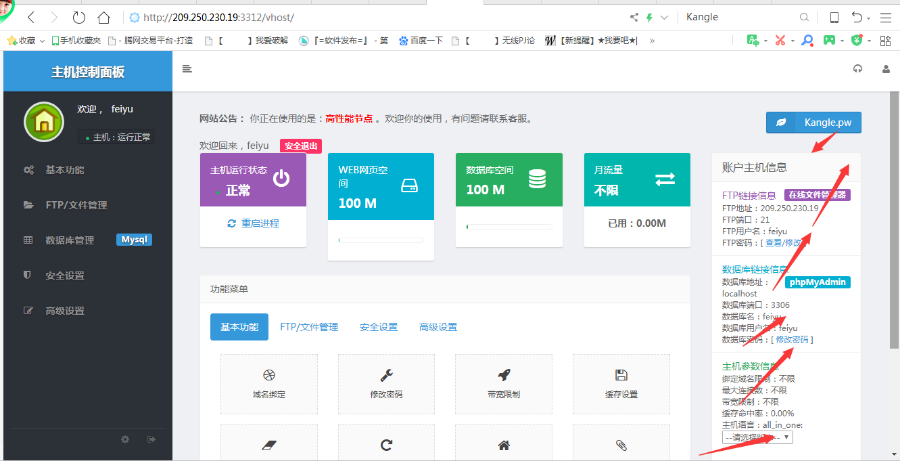
Task: Toggle the sidebar with the hamburger icon
Action: tap(187, 69)
